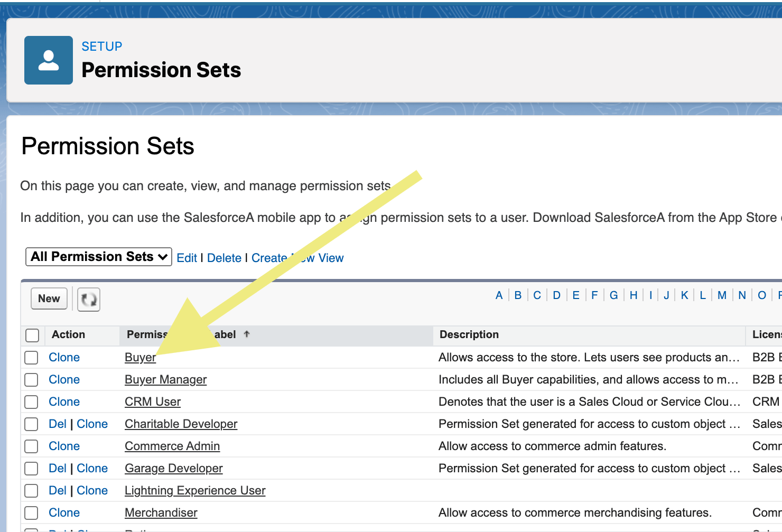782x532 pixels.
Task: Open the Buyer Manager permission set
Action: [x=165, y=379]
